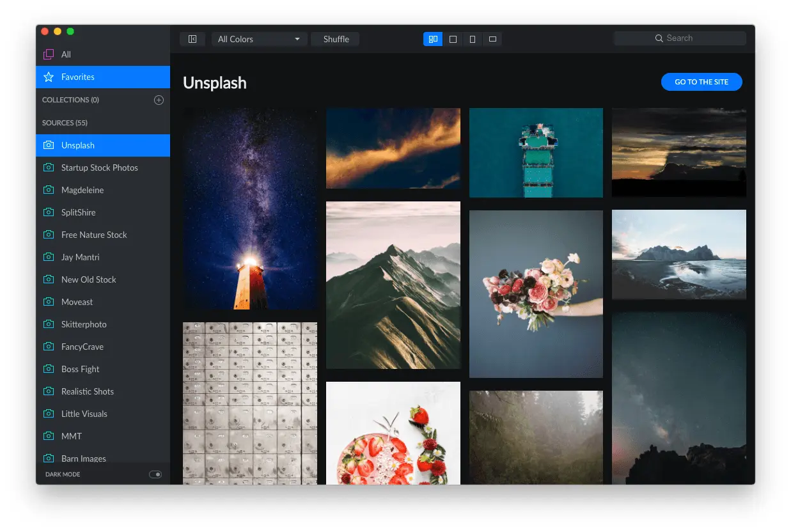Click camera icon beside Startup Stock Photos
The height and width of the screenshot is (532, 791).
tap(49, 168)
